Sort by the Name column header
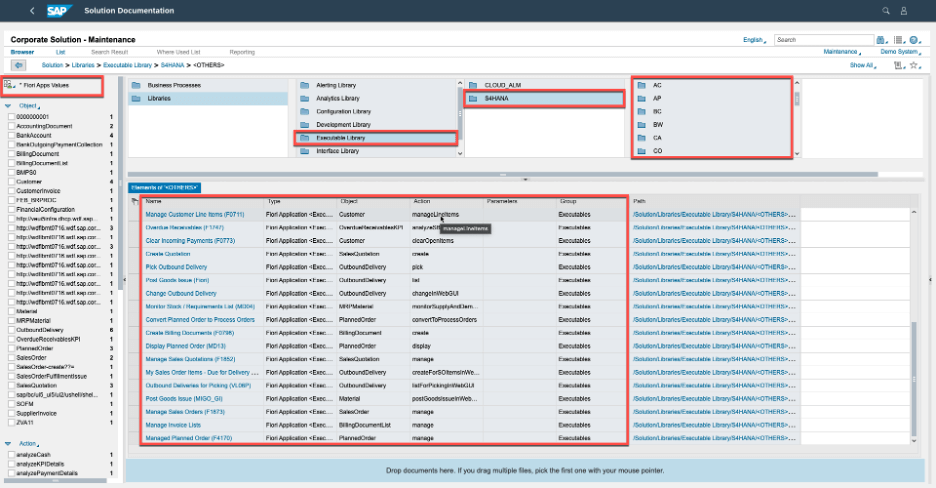Screen dimensions: 936x488 click(153, 202)
